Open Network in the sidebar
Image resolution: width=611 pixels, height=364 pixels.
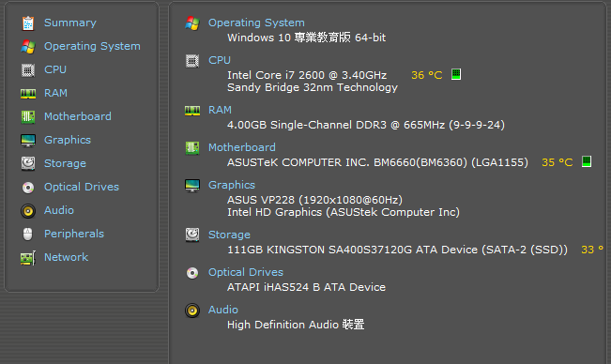point(67,257)
